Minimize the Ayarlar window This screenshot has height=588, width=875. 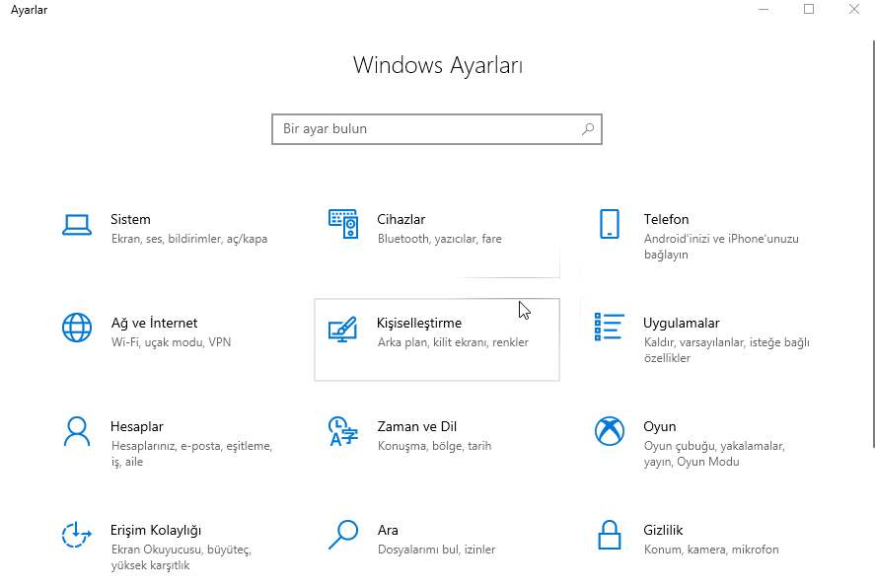[764, 10]
